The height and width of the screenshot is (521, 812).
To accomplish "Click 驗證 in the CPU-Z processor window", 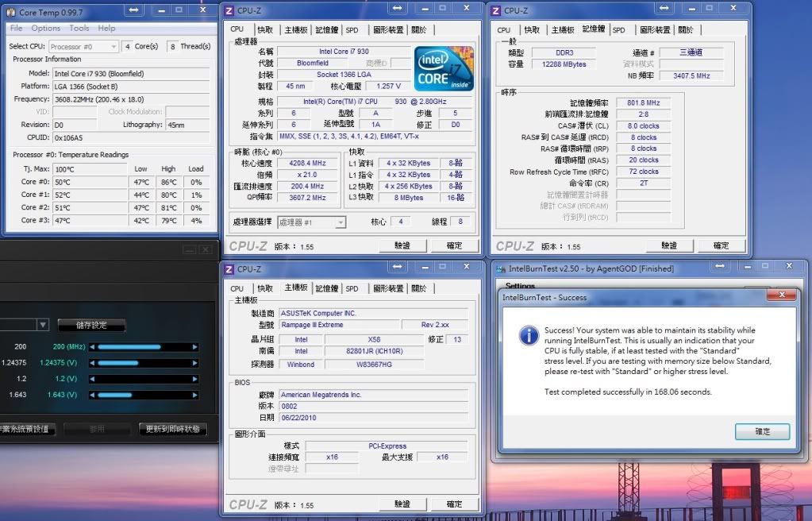I will coord(402,245).
